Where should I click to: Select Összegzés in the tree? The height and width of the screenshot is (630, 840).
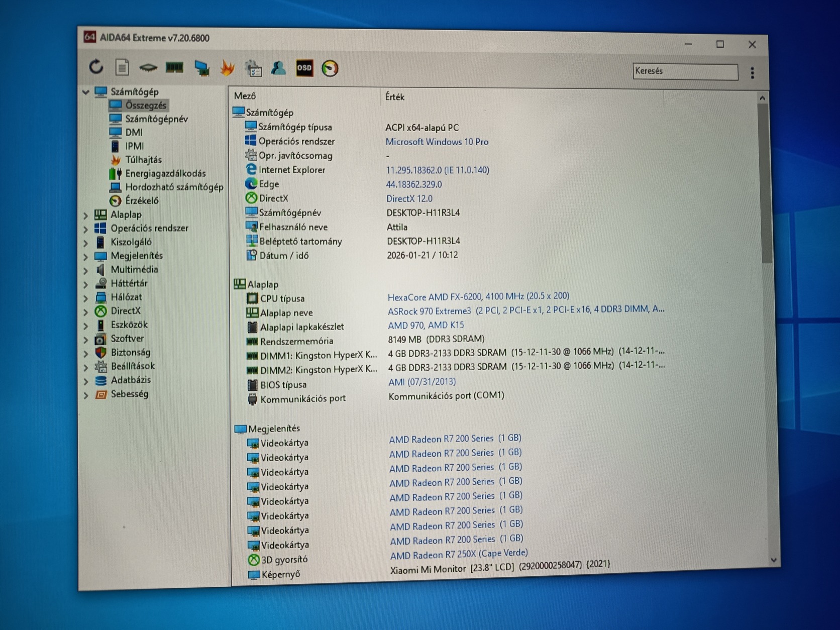(146, 106)
